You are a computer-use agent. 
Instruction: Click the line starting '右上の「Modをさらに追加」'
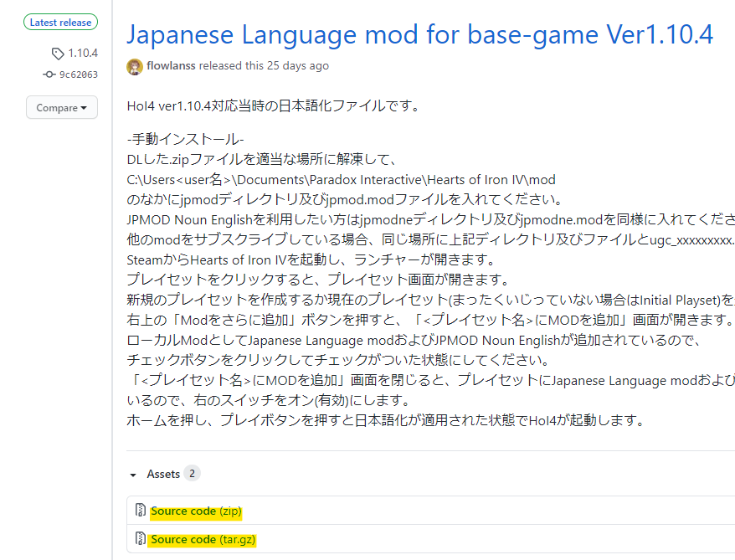coord(431,320)
